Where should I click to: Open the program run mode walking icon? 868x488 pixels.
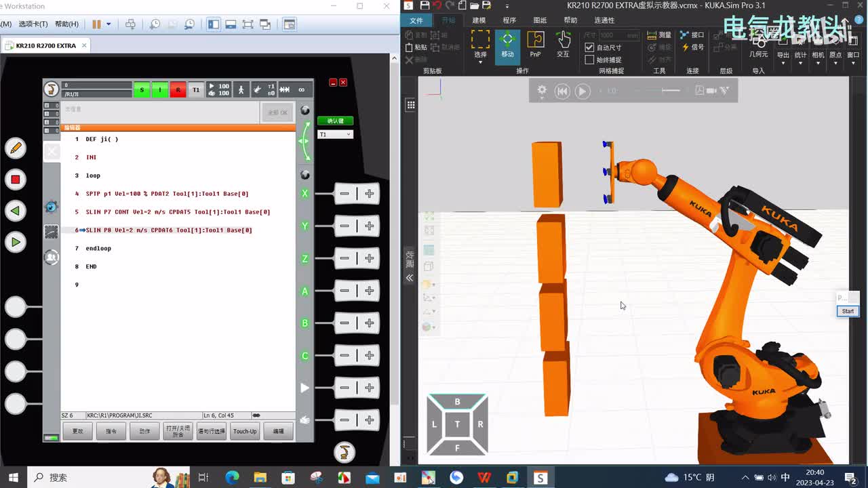click(241, 89)
